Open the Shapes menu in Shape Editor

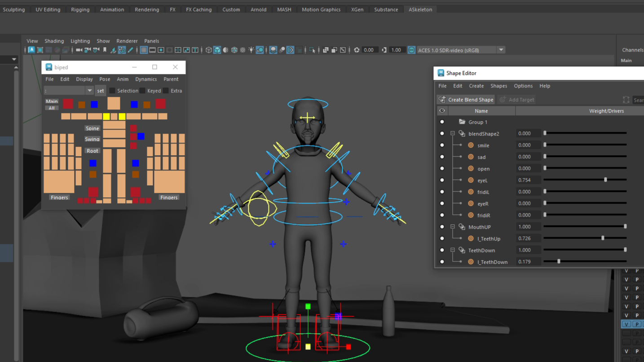click(x=498, y=86)
